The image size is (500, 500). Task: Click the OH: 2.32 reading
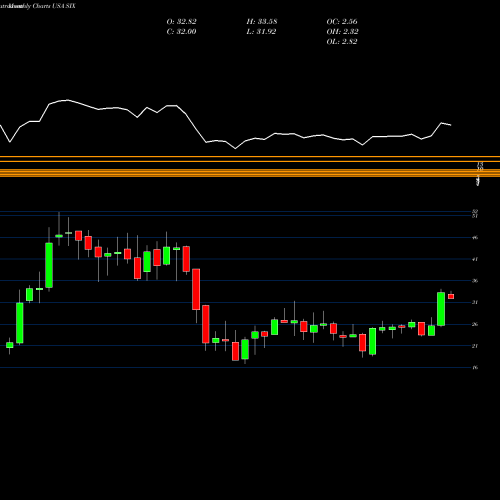(x=342, y=32)
